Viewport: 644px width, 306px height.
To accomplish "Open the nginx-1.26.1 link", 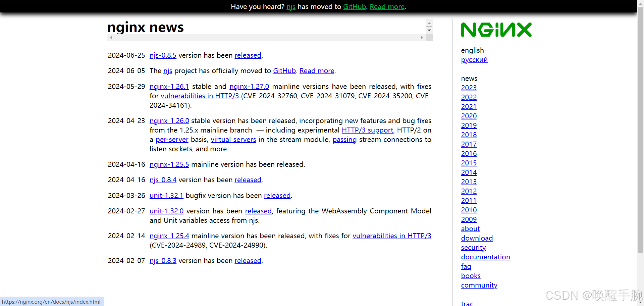I will click(x=169, y=87).
